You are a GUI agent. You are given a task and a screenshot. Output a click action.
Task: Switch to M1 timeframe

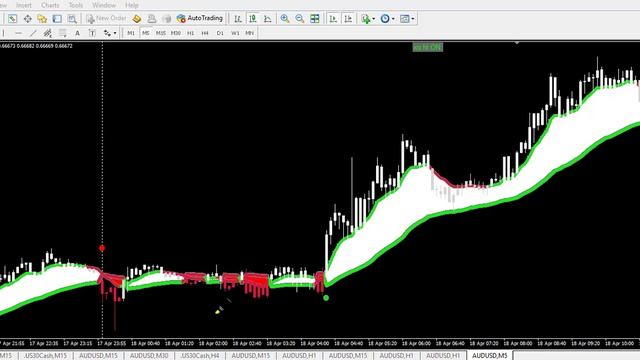pos(131,33)
